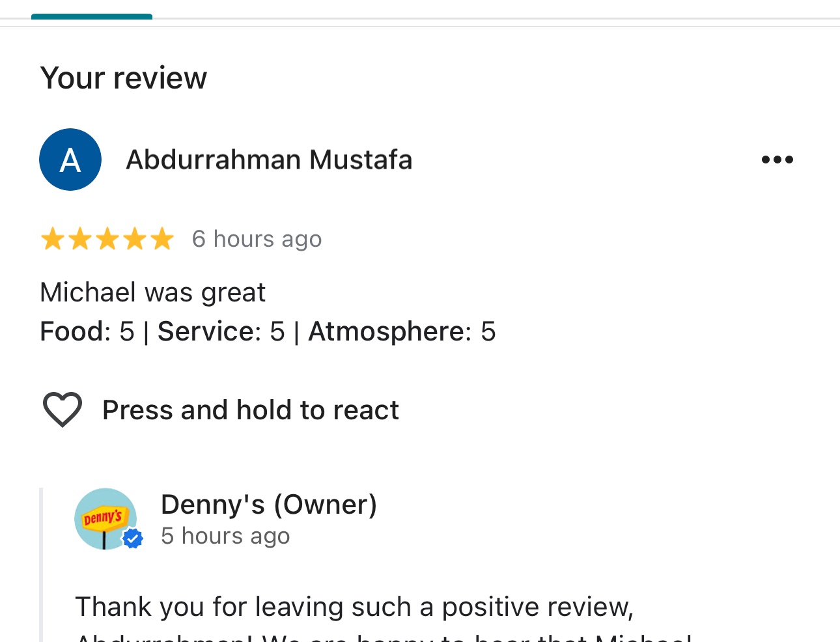
Task: Open the blue "A" profile avatar
Action: click(70, 160)
